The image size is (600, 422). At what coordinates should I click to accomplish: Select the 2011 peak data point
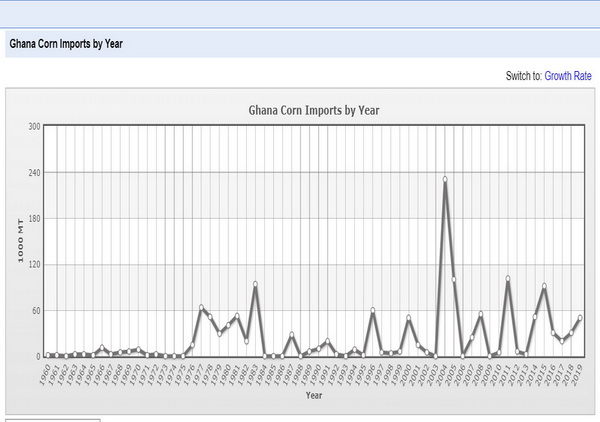pos(508,278)
